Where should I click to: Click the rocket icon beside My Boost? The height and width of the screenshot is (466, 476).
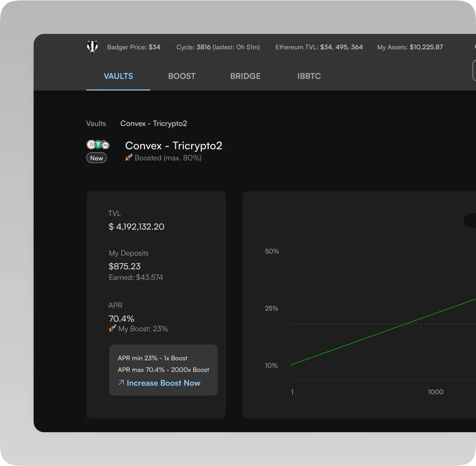click(x=112, y=328)
